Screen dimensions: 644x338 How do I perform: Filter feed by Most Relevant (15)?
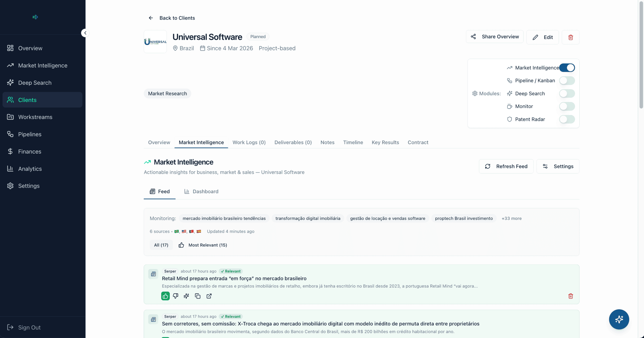click(203, 245)
